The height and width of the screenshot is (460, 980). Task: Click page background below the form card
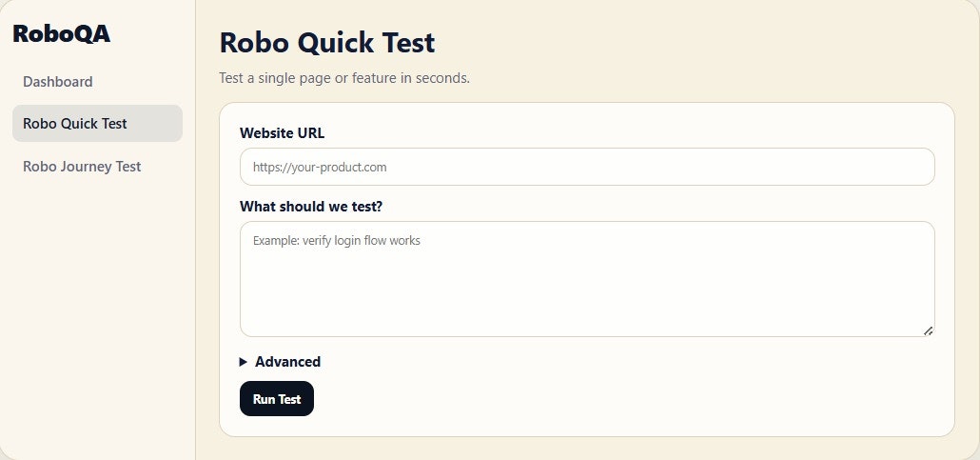[x=587, y=449]
